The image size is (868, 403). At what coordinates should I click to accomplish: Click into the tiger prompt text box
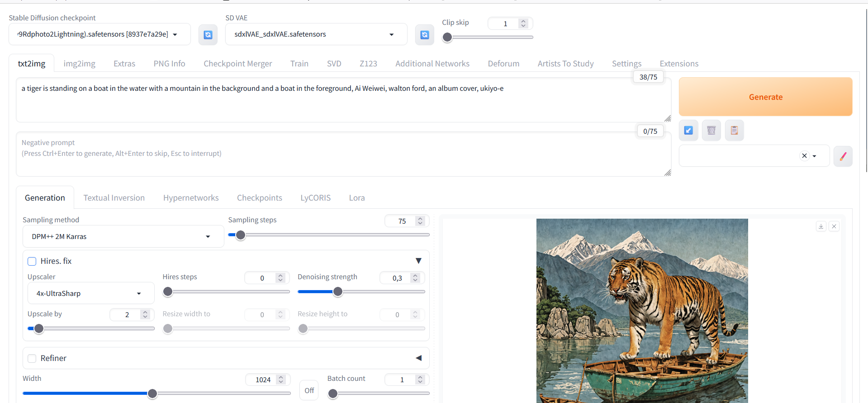point(344,100)
